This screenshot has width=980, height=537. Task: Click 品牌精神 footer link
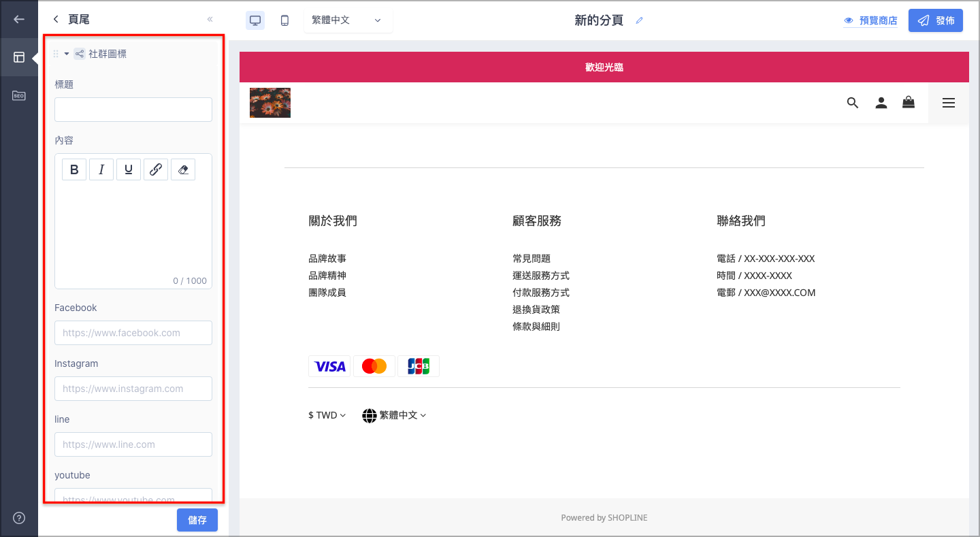pos(327,276)
